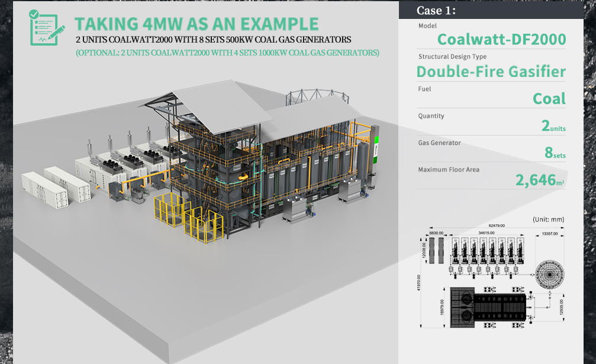The width and height of the screenshot is (596, 364).
Task: Click the "Coal" fuel value
Action: (549, 98)
